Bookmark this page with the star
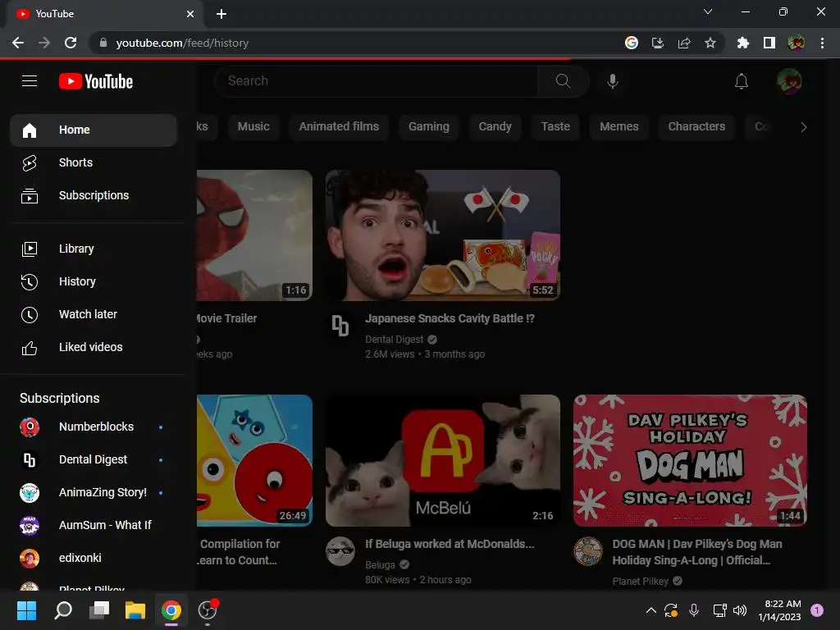The height and width of the screenshot is (630, 840). tap(710, 43)
